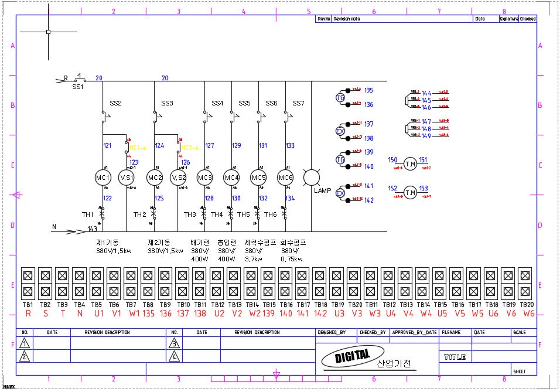The width and height of the screenshot is (560, 392).
Task: Click the 세척수펌프 load description
Action: [x=260, y=251]
